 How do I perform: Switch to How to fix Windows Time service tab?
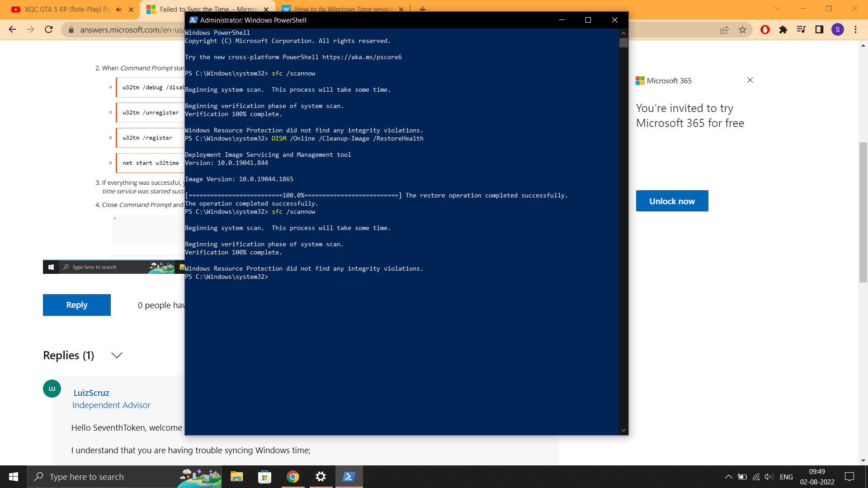click(x=344, y=9)
